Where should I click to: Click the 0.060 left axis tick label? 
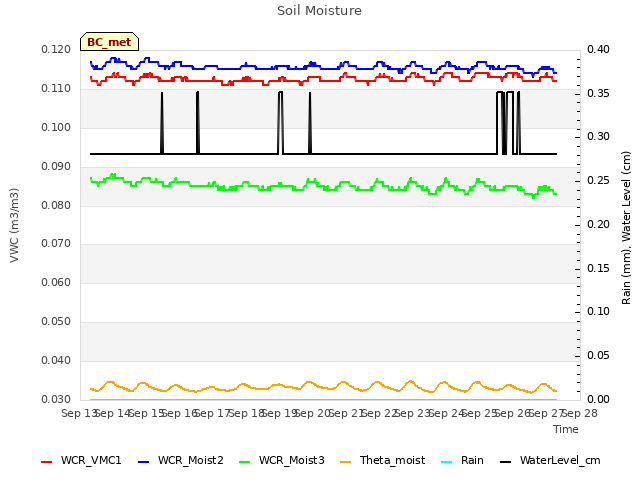[56, 282]
